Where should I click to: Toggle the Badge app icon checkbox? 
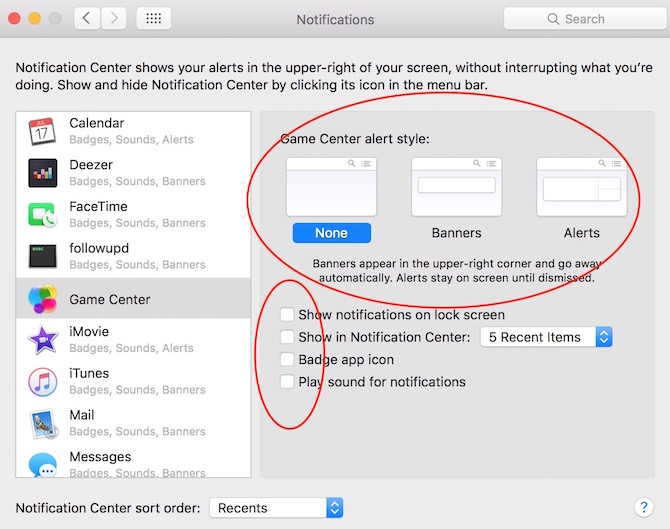[288, 360]
